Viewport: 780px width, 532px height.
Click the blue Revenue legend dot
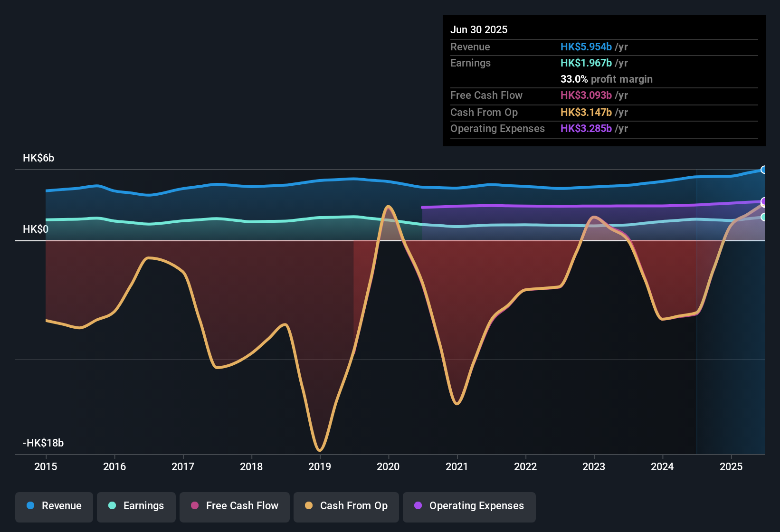click(31, 506)
